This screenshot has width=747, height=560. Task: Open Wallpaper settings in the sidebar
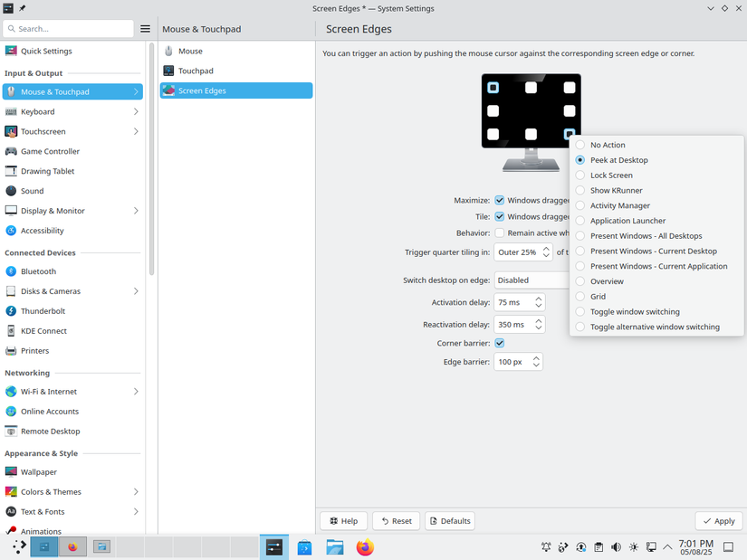40,471
